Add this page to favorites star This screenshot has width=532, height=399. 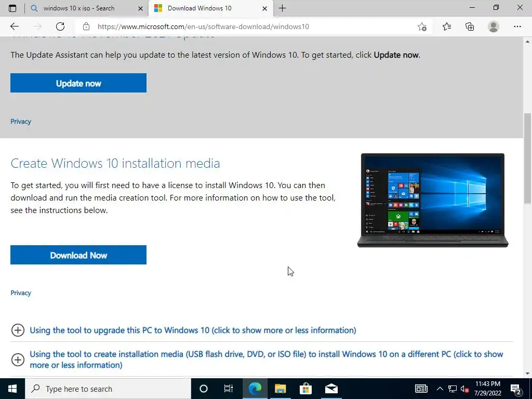[422, 26]
